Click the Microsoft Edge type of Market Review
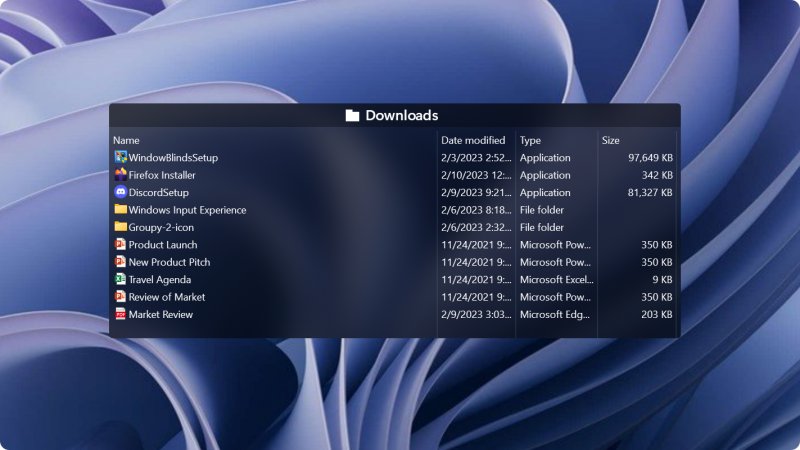Viewport: 800px width, 450px height. point(555,315)
